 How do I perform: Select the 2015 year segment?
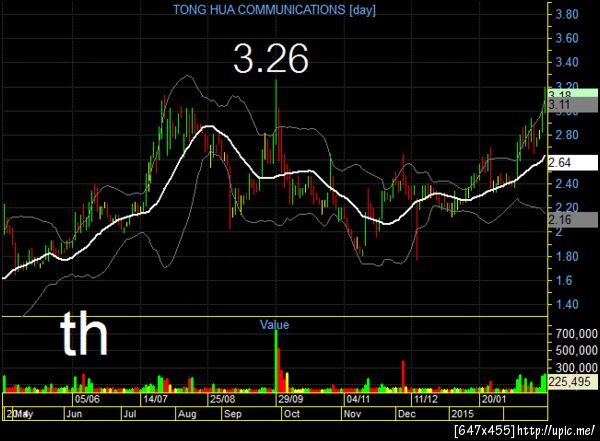tap(476, 414)
